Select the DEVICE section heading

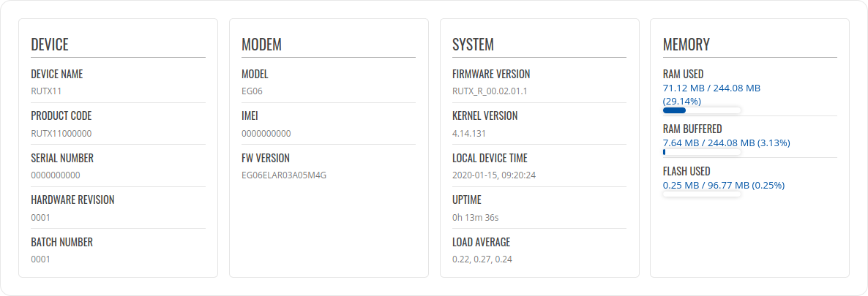[50, 45]
